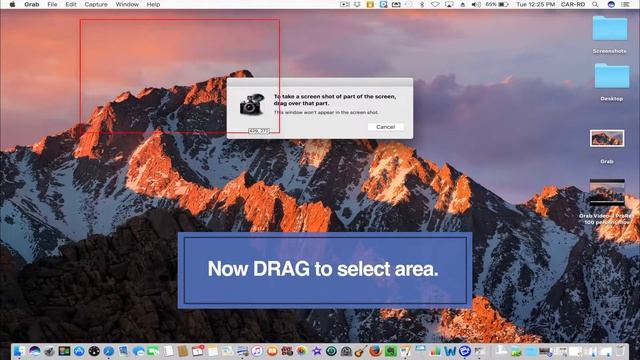
Task: Open Siri icon in the menu bar
Action: pyautogui.click(x=611, y=4)
